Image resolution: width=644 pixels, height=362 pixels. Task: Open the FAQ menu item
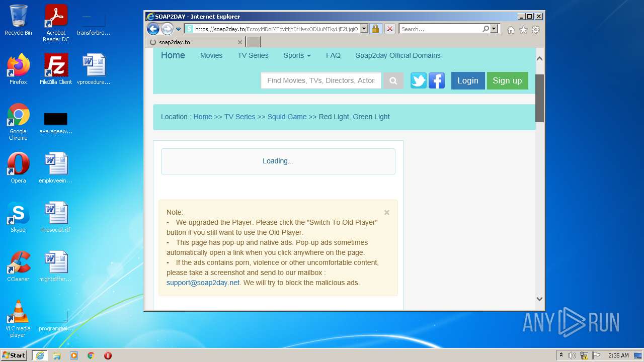pyautogui.click(x=333, y=55)
